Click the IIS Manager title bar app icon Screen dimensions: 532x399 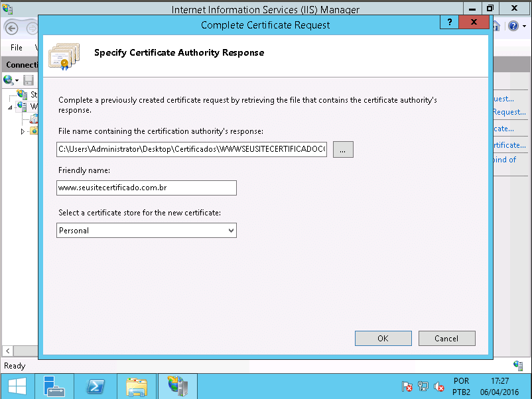point(7,9)
